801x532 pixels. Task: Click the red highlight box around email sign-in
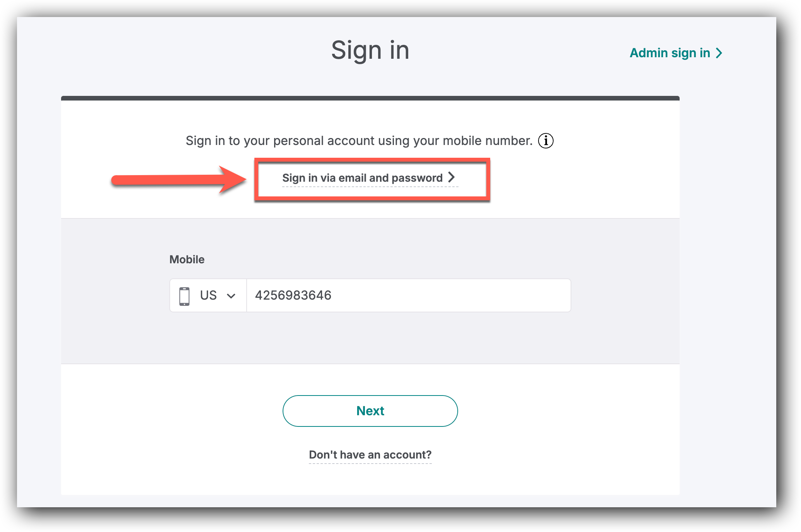coord(373,179)
